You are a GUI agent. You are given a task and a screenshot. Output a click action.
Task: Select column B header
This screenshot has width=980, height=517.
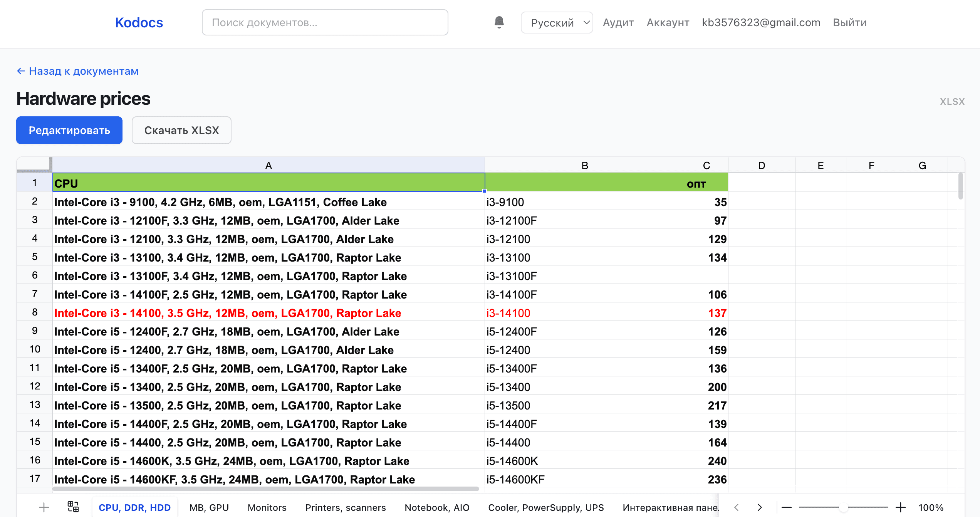[x=585, y=165]
